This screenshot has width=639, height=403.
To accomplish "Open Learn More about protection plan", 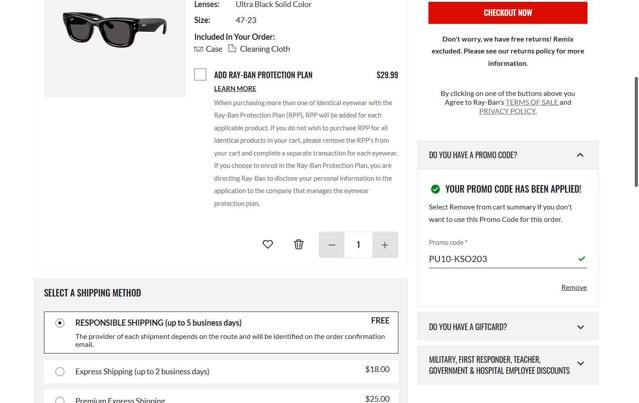I will [x=235, y=89].
